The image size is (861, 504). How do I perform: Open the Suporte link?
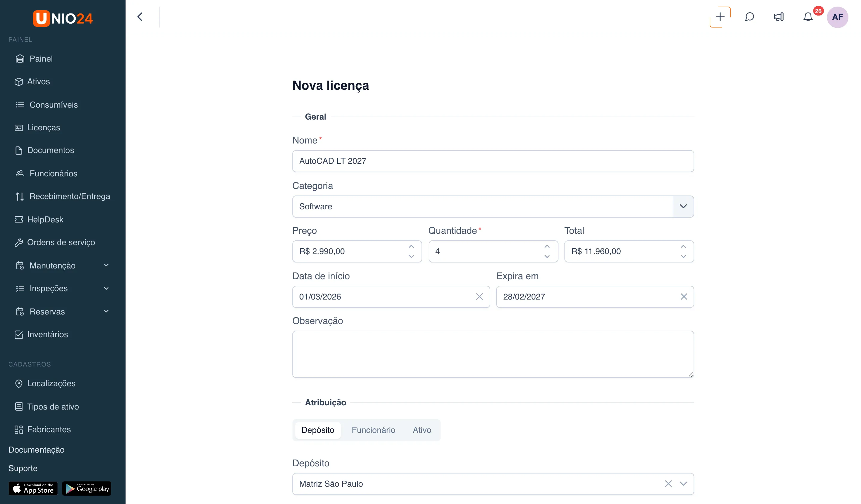[23, 468]
